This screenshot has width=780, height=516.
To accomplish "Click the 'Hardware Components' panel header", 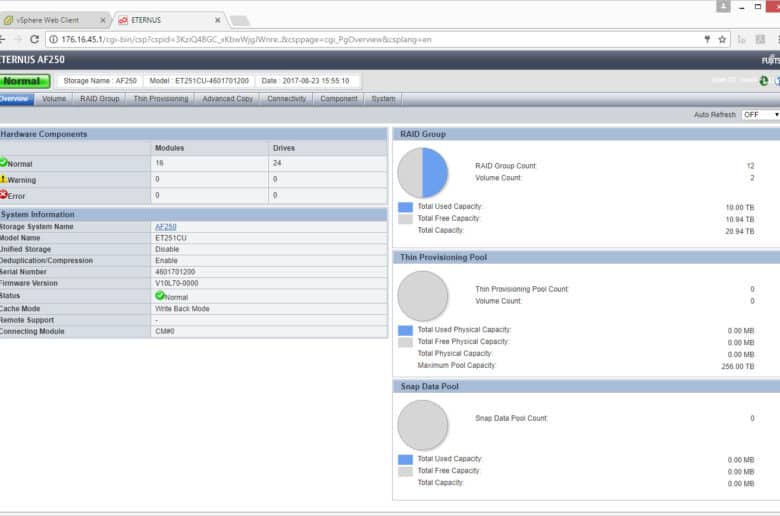I will click(x=194, y=134).
